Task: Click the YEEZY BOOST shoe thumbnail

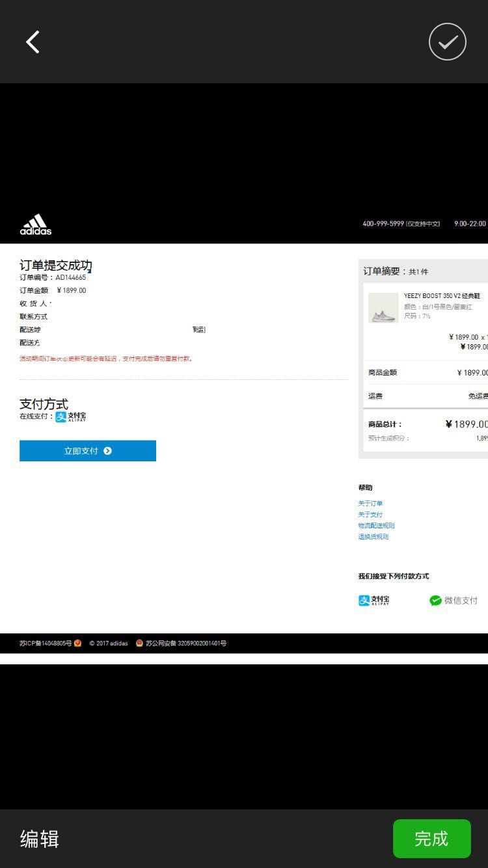Action: 383,308
